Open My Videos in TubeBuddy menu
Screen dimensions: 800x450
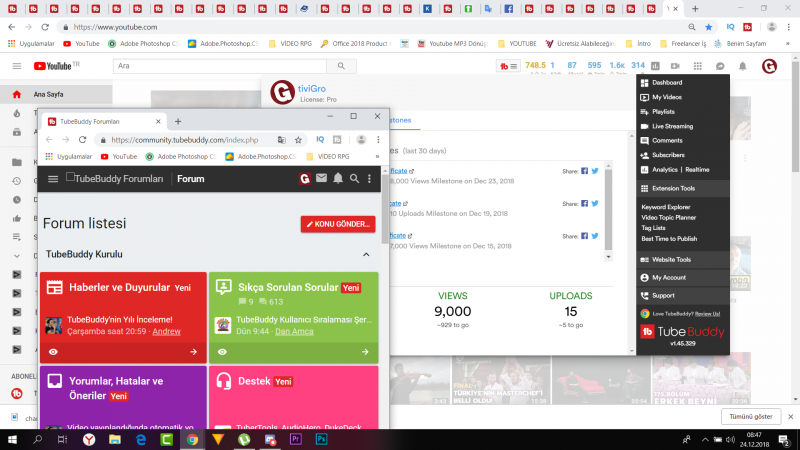tap(666, 97)
